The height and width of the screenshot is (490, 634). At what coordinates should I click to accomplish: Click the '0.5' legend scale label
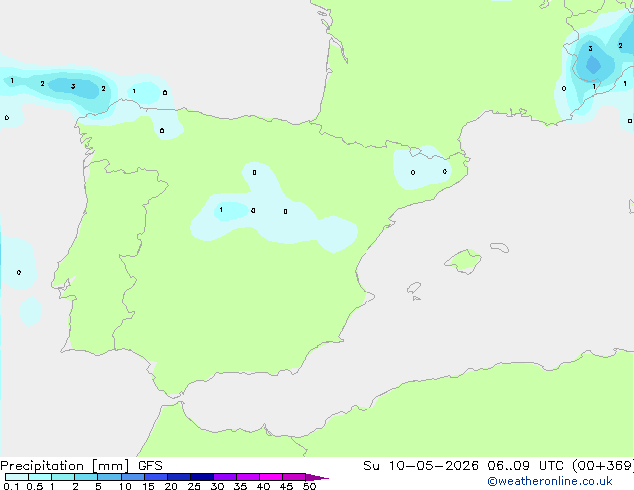pyautogui.click(x=35, y=486)
